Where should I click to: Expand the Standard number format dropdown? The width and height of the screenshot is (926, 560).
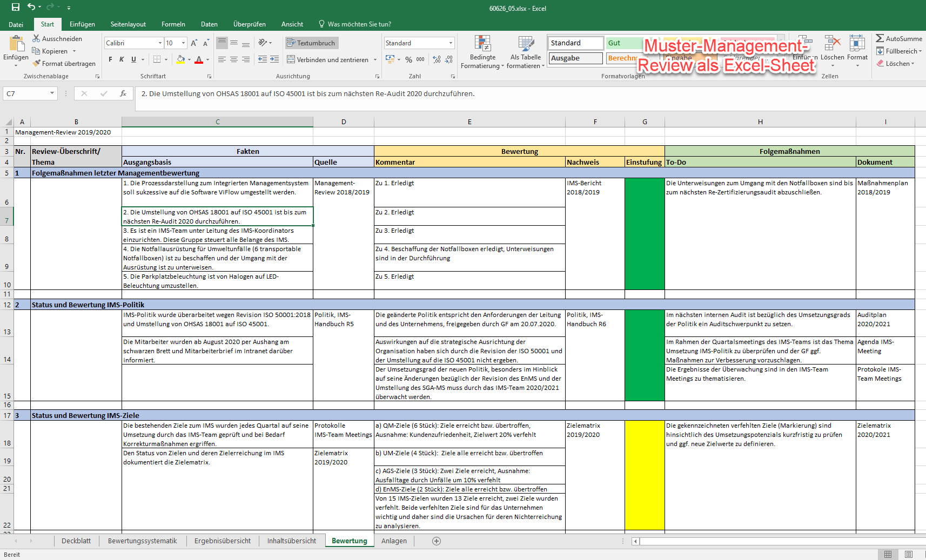pyautogui.click(x=451, y=43)
